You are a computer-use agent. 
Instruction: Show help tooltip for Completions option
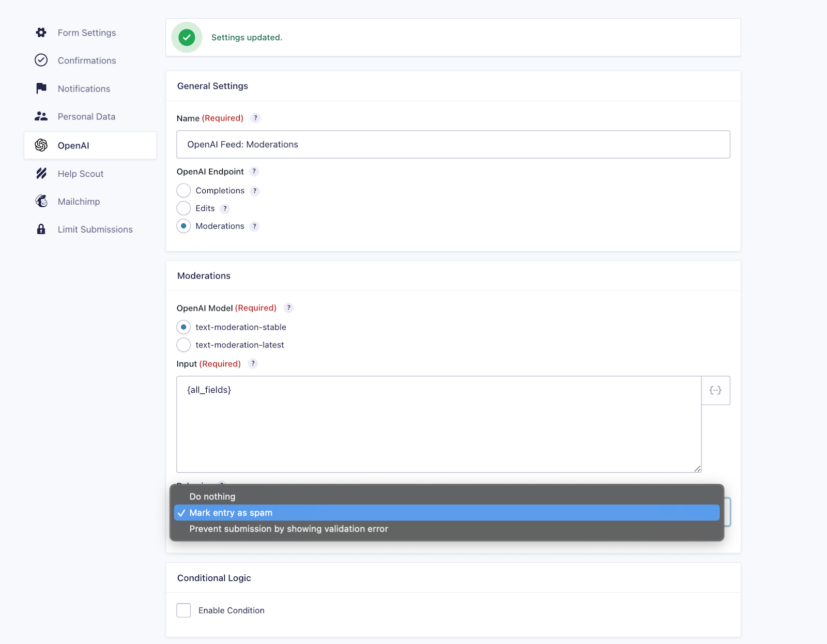[x=254, y=191]
